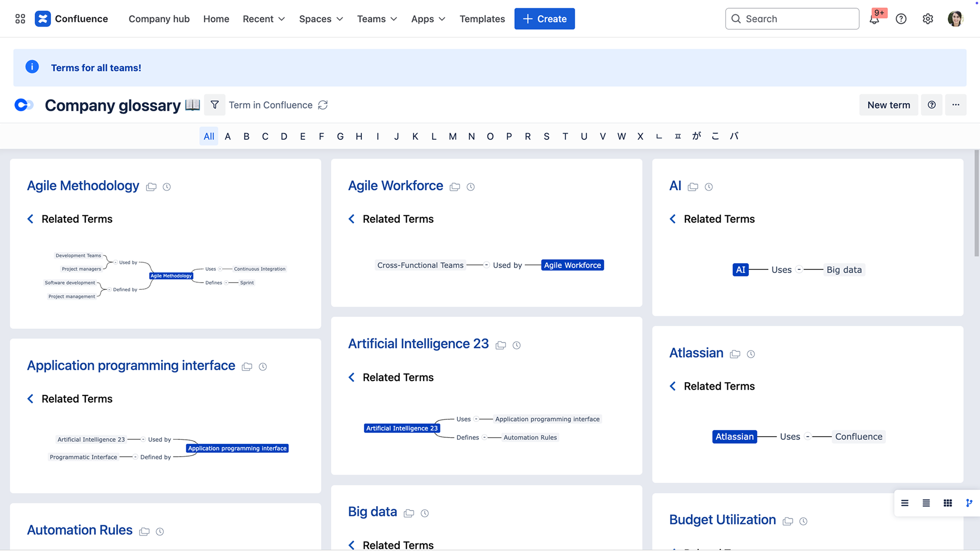
Task: Click the copy icon beside the AI term
Action: 693,187
